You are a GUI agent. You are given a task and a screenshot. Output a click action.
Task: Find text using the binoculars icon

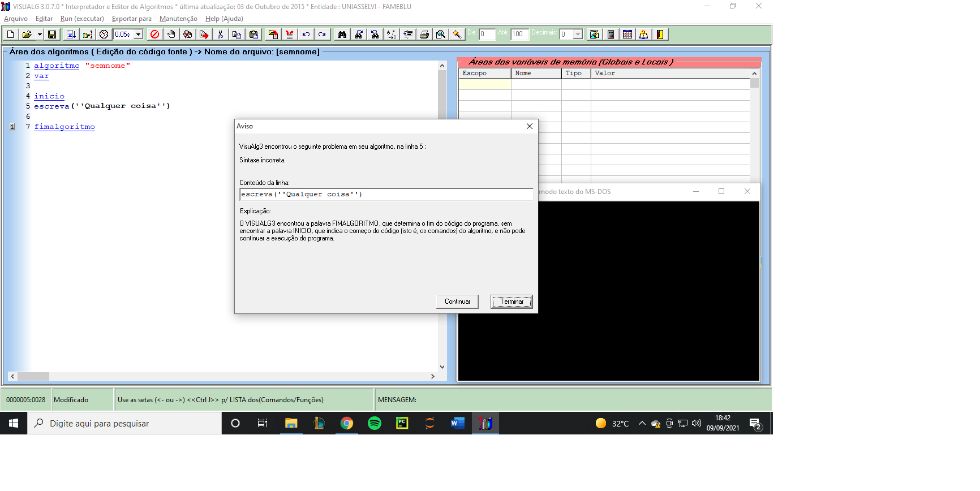342,35
